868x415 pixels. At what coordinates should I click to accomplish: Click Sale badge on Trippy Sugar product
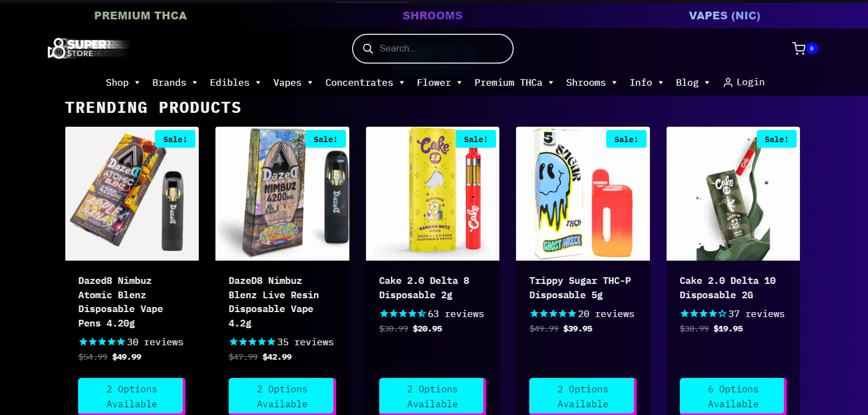coord(626,139)
